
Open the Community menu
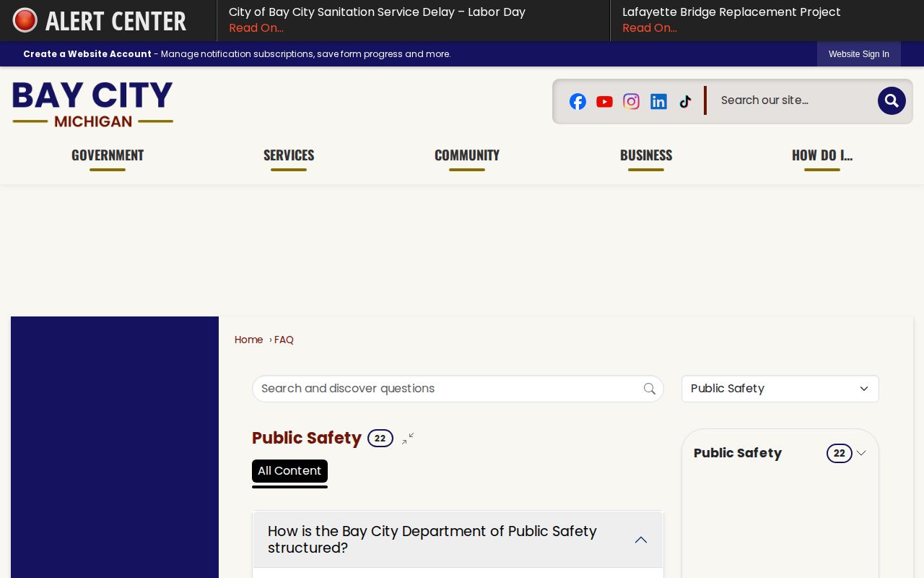467,155
